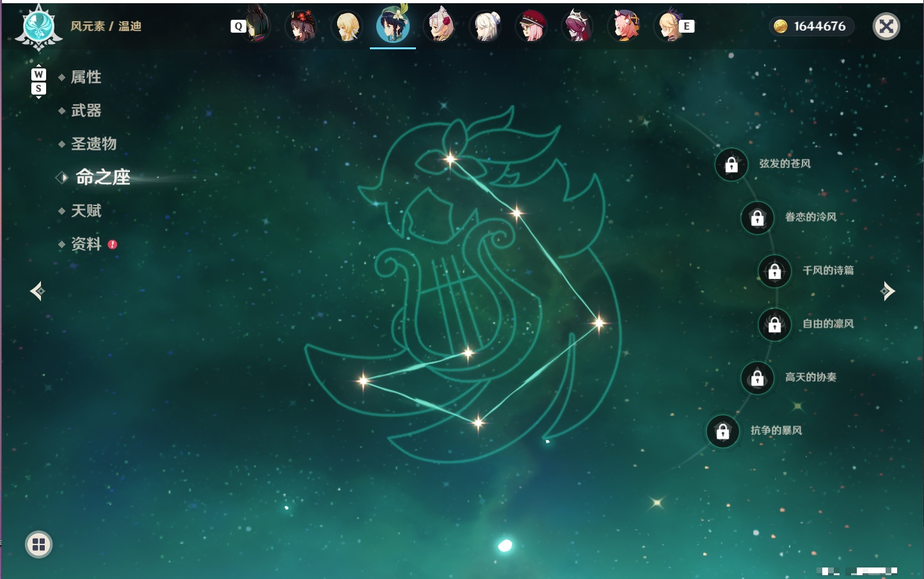The width and height of the screenshot is (924, 579).
Task: Open the locked 千风的诗篇 constellation node
Action: tap(775, 271)
